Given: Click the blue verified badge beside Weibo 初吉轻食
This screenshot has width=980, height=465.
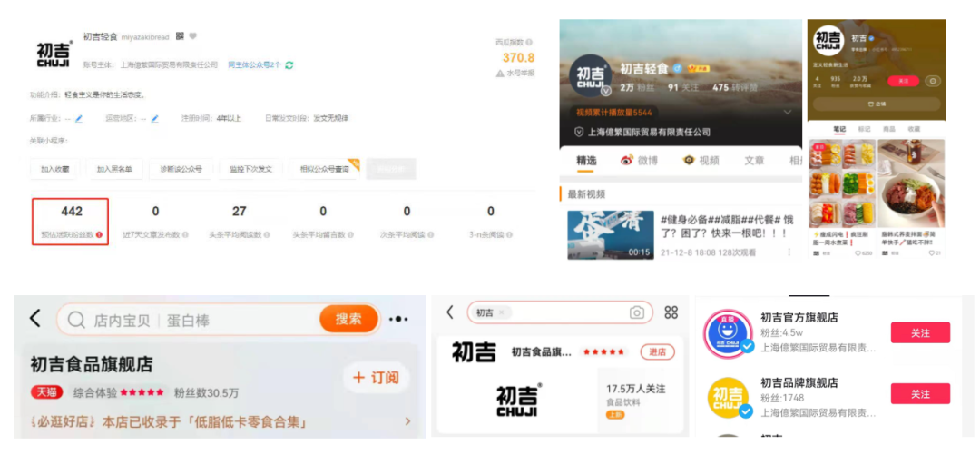Looking at the screenshot, I should [677, 69].
